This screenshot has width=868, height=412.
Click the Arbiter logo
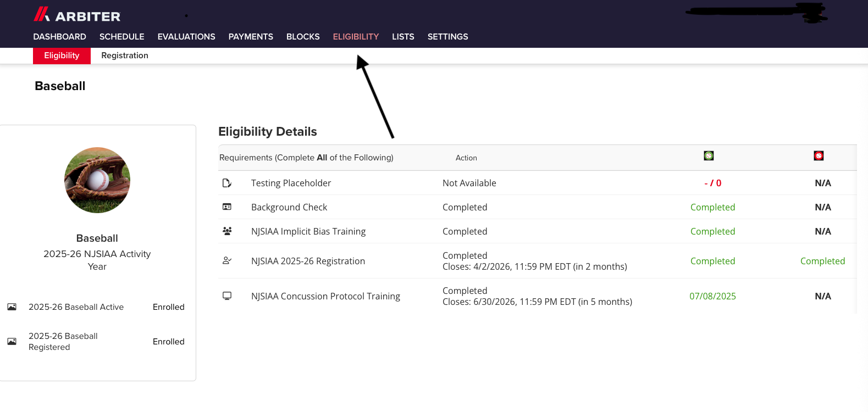[77, 15]
